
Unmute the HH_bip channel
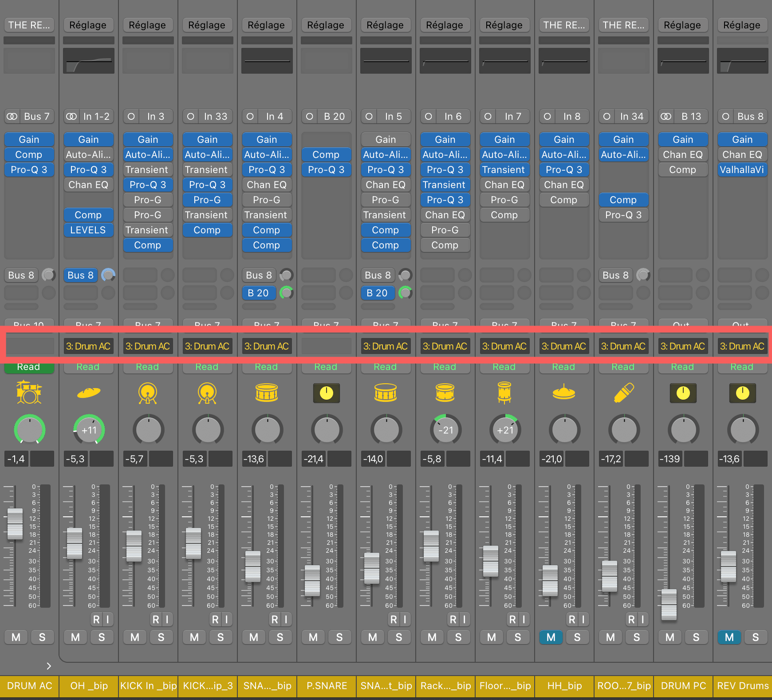tap(551, 637)
